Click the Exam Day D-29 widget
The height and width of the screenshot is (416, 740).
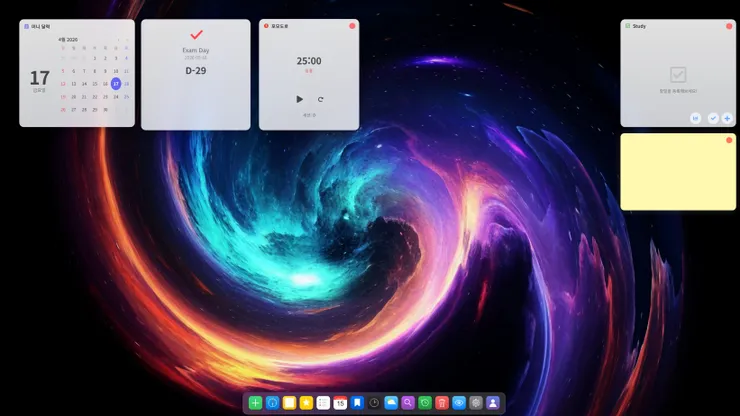(196, 74)
